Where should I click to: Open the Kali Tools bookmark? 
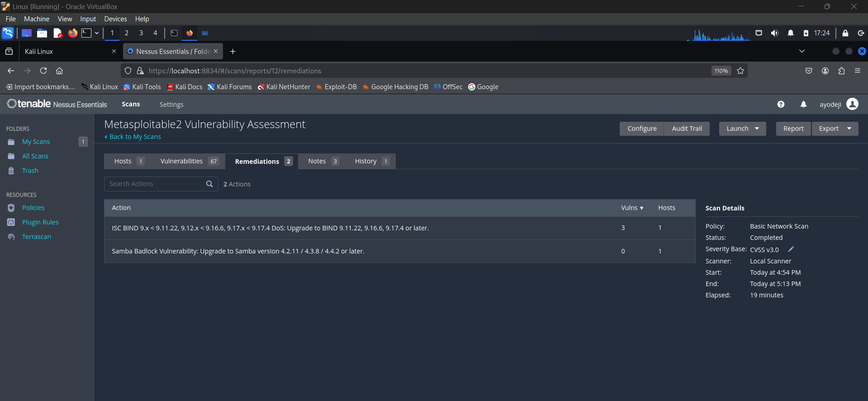tap(142, 87)
